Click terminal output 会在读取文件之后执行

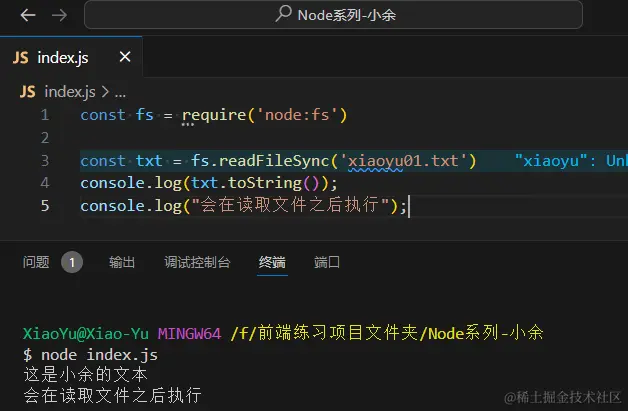coord(112,395)
